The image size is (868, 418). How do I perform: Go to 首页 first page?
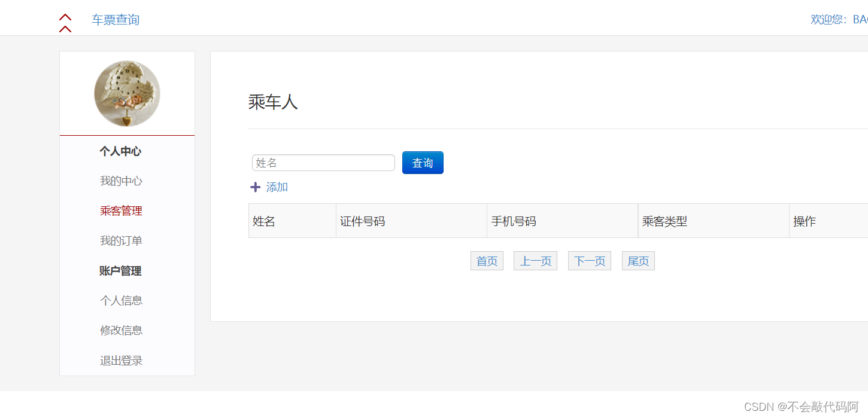487,261
